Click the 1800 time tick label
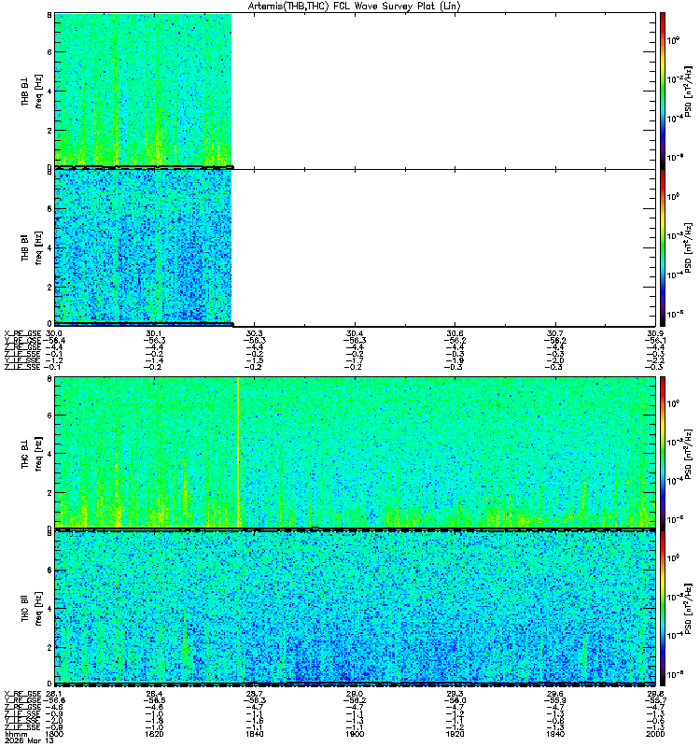This screenshot has width=700, height=747. point(54,734)
